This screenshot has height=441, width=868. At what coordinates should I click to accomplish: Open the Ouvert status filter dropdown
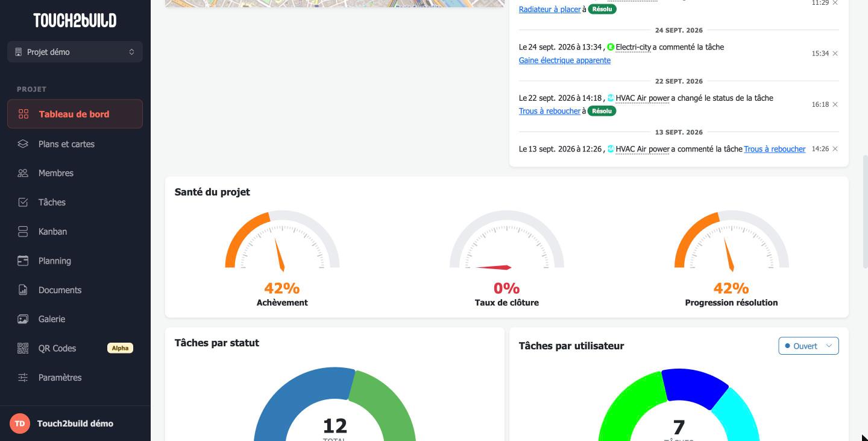(808, 346)
